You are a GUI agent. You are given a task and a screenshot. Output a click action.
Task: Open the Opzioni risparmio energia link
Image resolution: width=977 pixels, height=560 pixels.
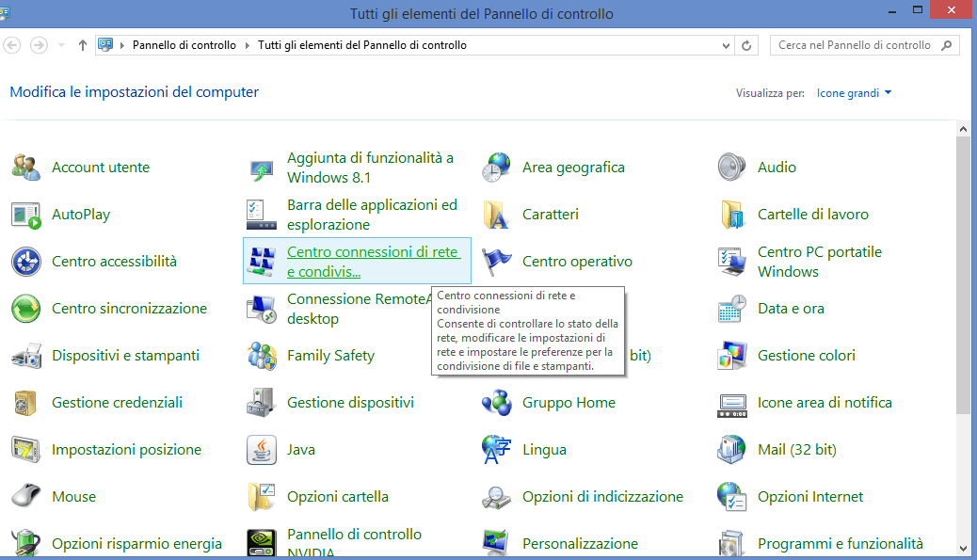tap(136, 544)
